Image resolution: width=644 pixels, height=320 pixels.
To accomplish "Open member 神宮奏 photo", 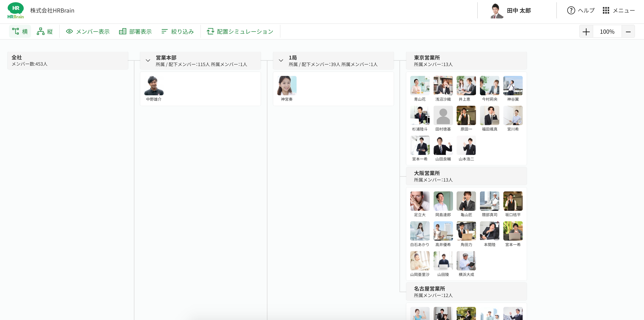I will tap(287, 85).
